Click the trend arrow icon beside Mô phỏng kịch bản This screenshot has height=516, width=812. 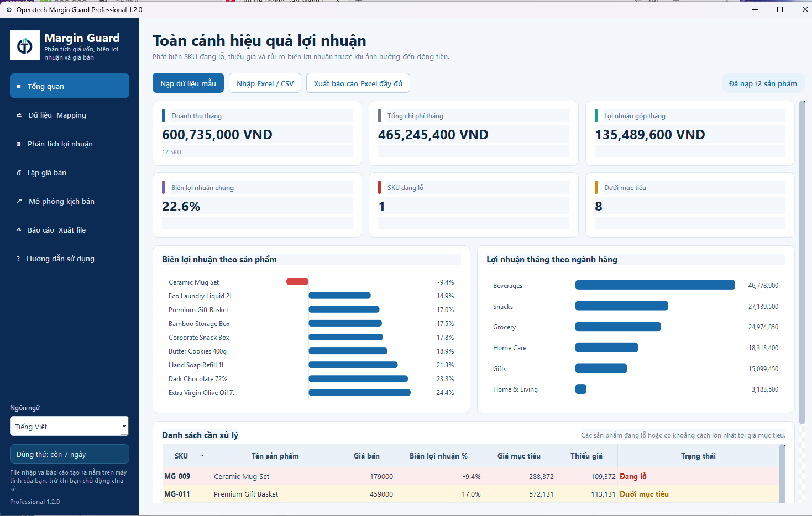point(19,202)
